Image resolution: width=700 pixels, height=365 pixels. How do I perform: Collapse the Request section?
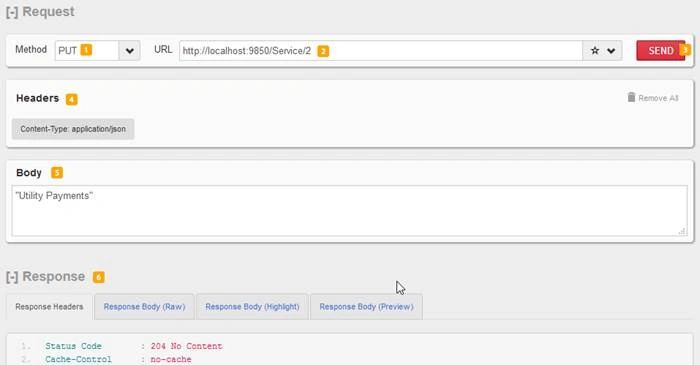12,12
